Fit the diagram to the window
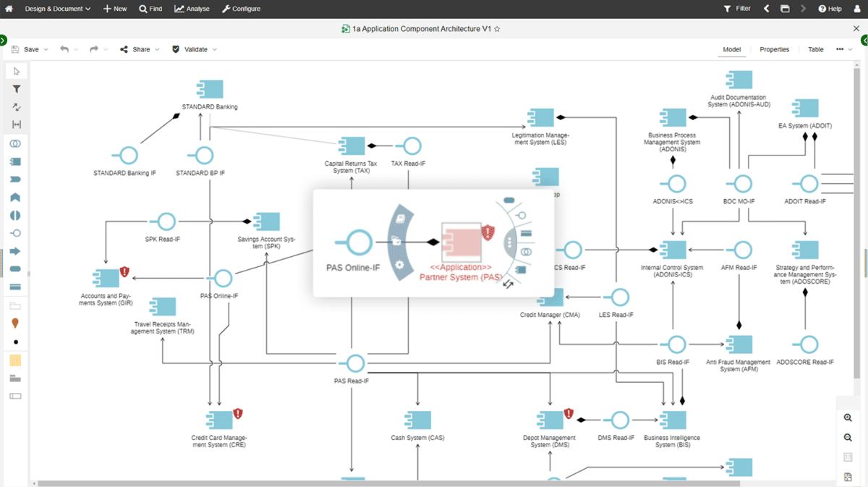This screenshot has width=868, height=487. pos(847,476)
